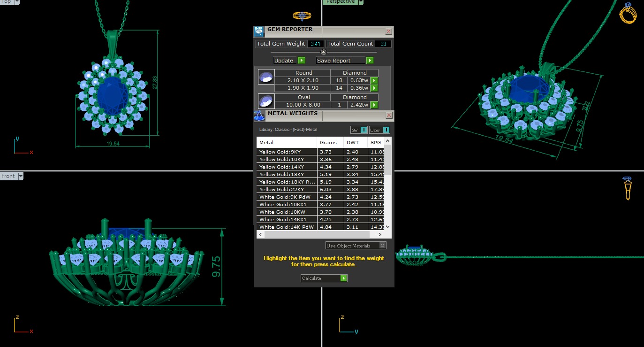This screenshot has height=347, width=644.
Task: Click green arrow beside 0.36tw row
Action: click(x=374, y=88)
